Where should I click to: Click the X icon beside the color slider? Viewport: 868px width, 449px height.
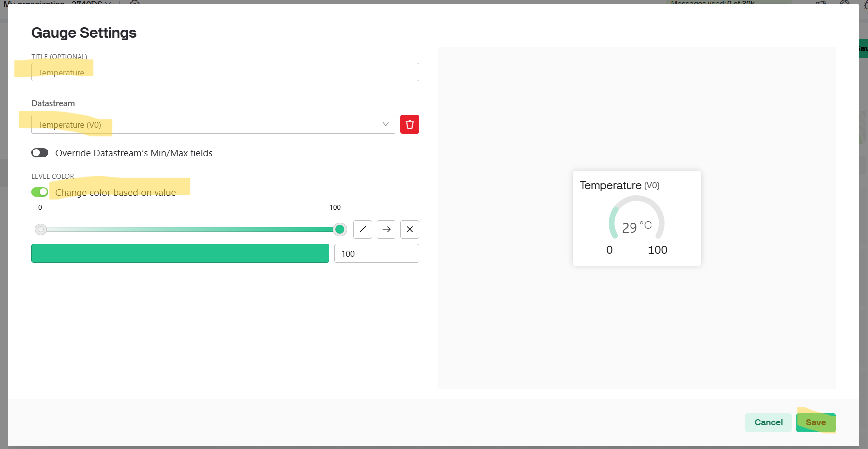tap(409, 229)
